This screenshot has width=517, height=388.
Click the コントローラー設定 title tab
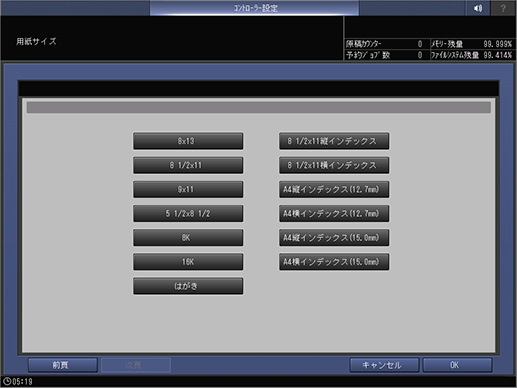click(255, 8)
